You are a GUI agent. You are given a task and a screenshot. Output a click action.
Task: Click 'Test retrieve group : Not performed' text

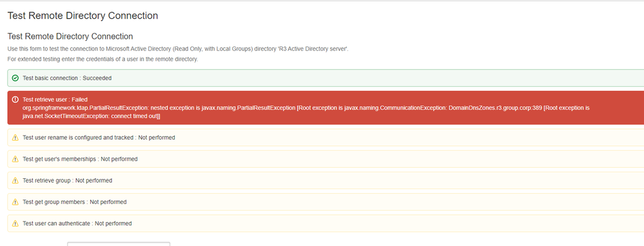pos(67,181)
